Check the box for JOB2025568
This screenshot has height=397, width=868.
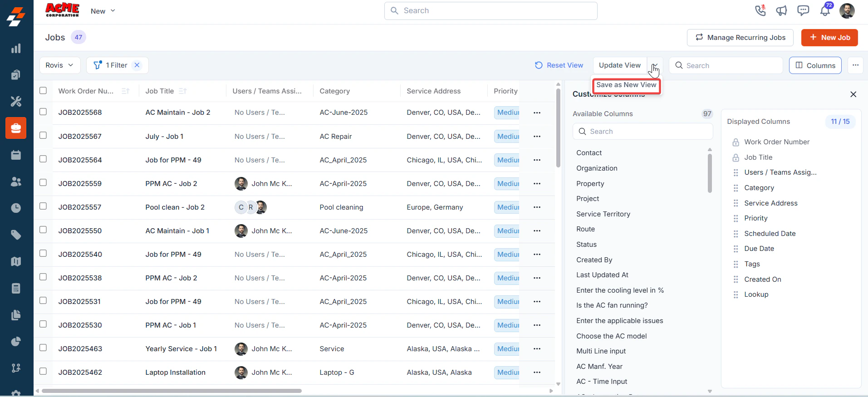(x=43, y=112)
